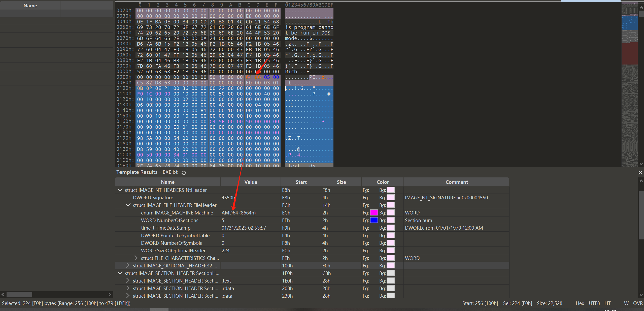Click scroll-up arrow of Template Results list
This screenshot has height=311, width=644.
(641, 181)
